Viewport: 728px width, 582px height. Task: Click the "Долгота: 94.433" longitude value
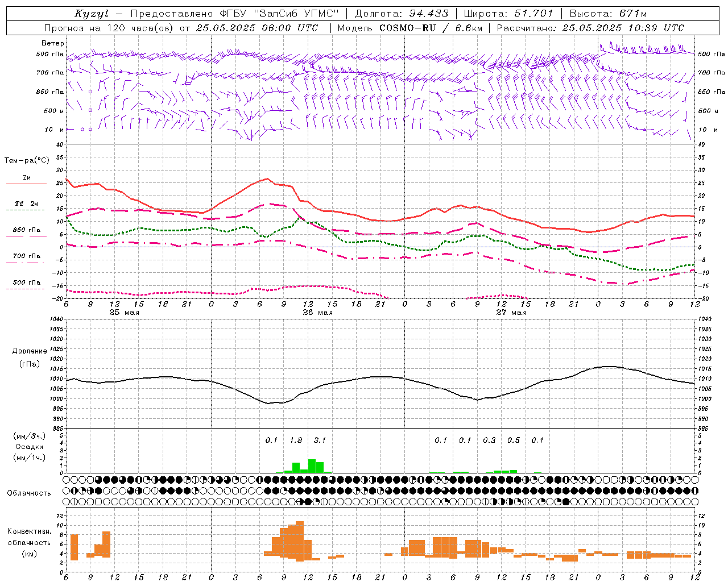tap(402, 14)
